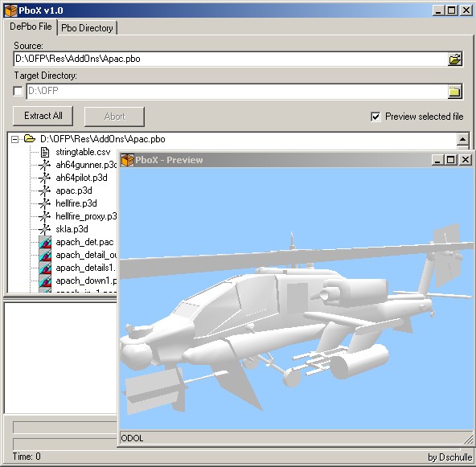Open the Source file browse folder icon
The image size is (476, 467).
(455, 59)
